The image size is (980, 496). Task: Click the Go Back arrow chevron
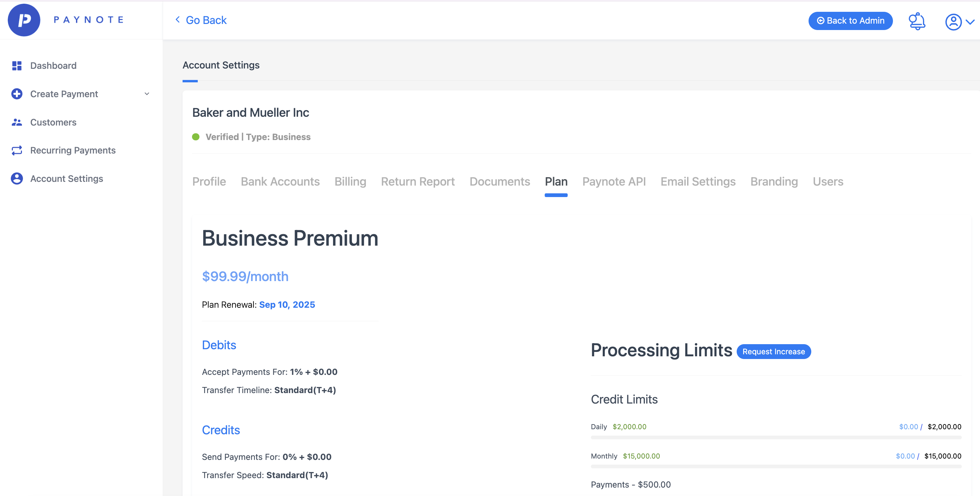[178, 19]
